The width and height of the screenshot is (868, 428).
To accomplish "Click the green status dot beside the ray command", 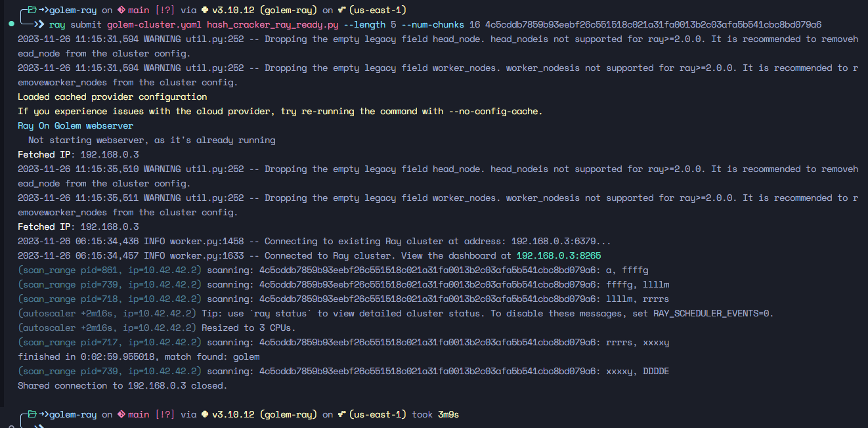I will (x=12, y=25).
